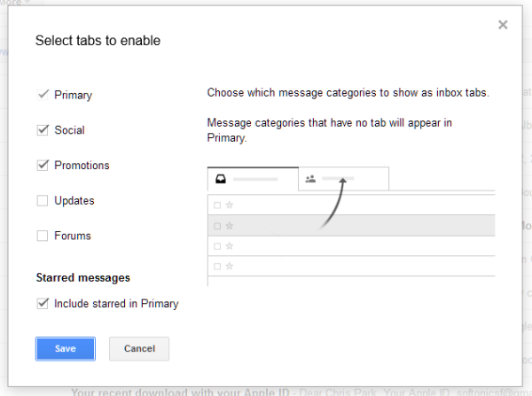Viewport: 532px width, 396px height.
Task: Click the checkbox in first preview row
Action: [217, 205]
